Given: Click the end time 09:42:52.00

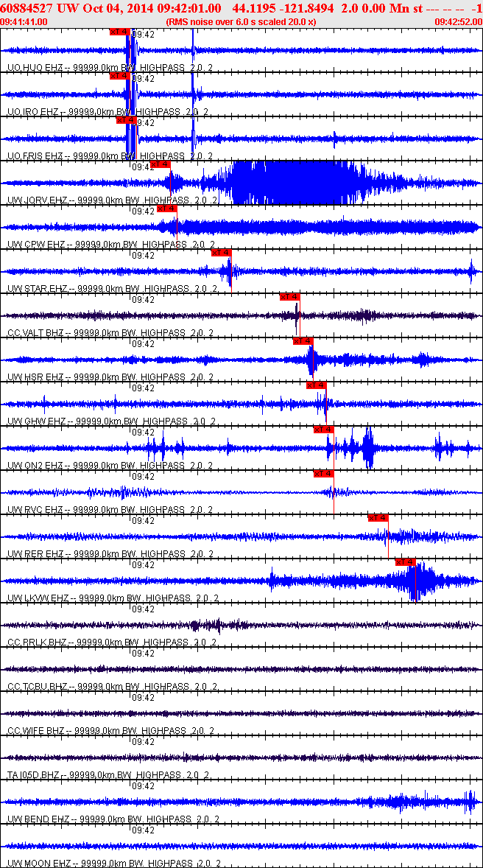Looking at the screenshot, I should (458, 21).
